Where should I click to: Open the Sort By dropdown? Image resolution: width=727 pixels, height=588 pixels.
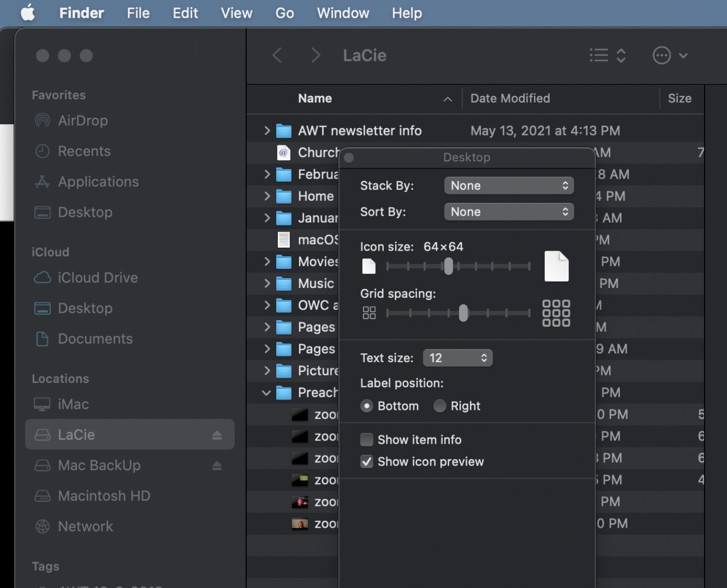[509, 212]
